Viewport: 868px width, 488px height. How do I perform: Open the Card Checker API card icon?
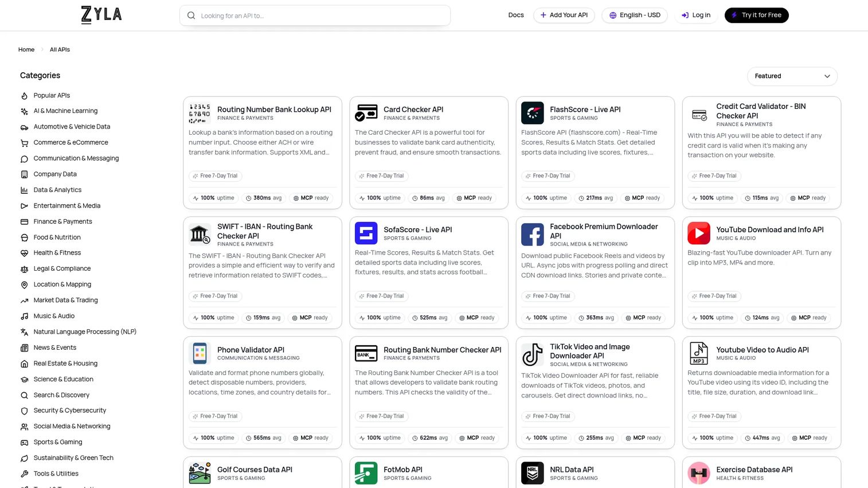(x=366, y=114)
